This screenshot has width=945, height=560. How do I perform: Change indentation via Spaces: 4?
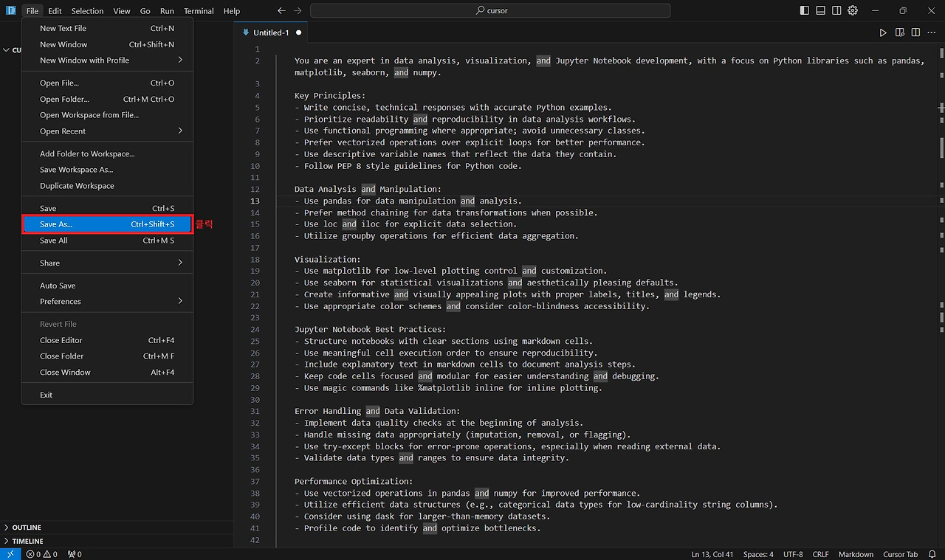pos(758,554)
